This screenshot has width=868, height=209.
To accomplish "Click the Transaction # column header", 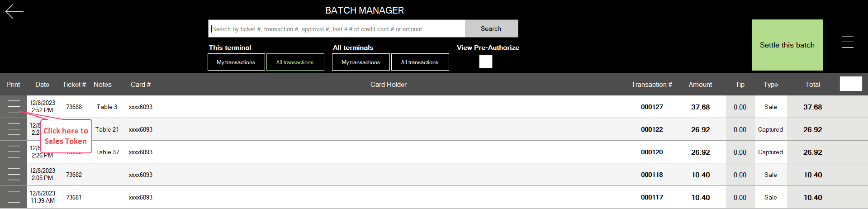I will coord(651,85).
